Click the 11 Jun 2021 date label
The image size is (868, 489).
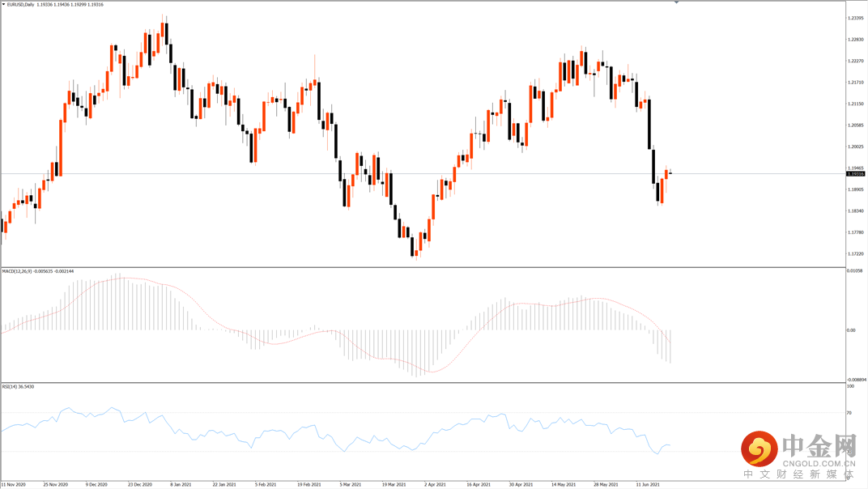coord(648,485)
